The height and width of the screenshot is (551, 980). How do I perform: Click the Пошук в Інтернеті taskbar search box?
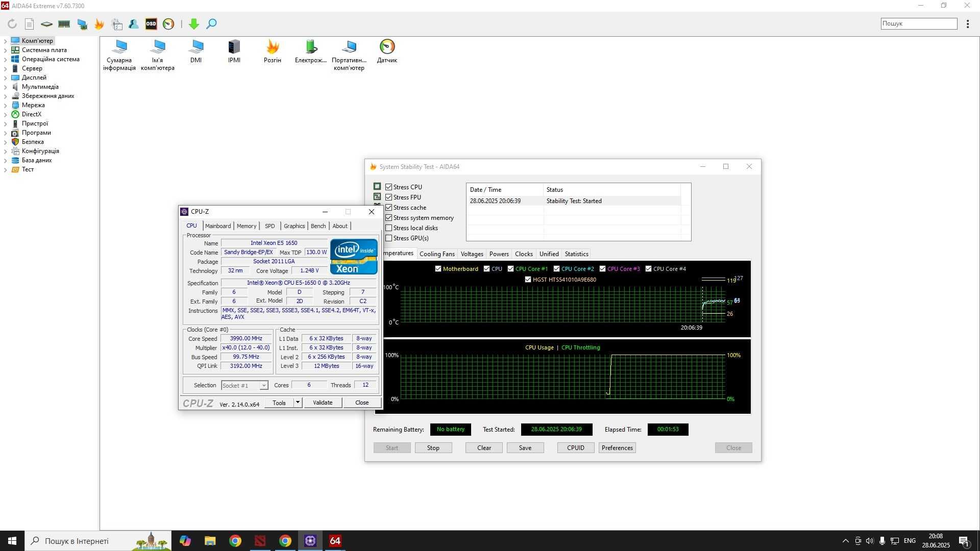98,541
